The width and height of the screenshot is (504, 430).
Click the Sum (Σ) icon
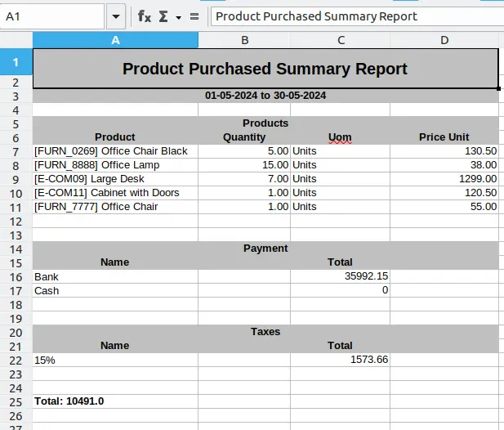tap(163, 16)
